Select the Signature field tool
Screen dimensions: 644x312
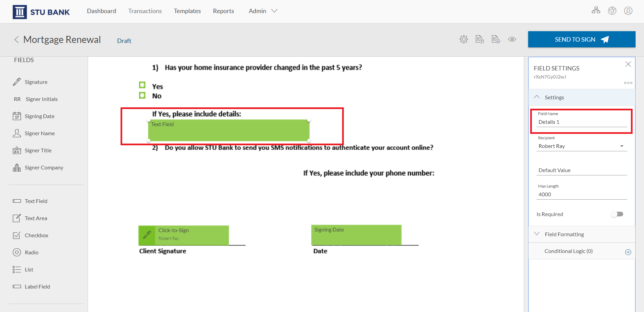30,82
